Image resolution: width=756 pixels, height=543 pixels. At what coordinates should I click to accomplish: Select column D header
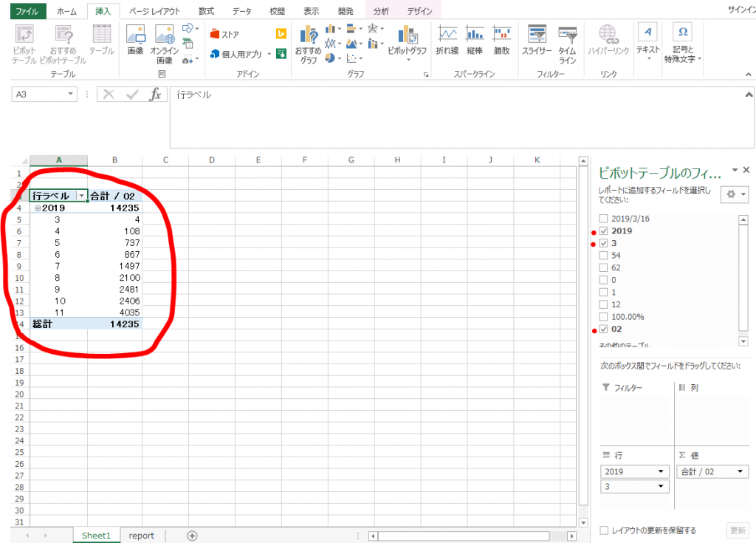(x=212, y=160)
